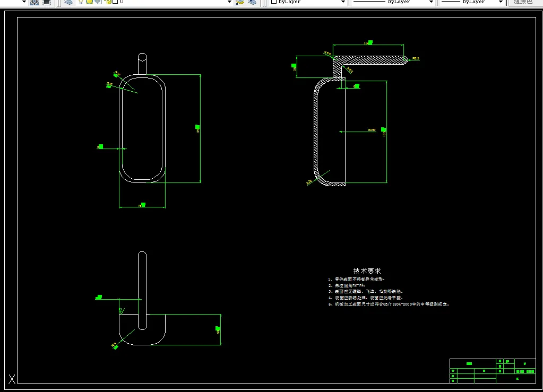Click green grip beside R450 dimension
The height and width of the screenshot is (392, 543).
point(383,130)
